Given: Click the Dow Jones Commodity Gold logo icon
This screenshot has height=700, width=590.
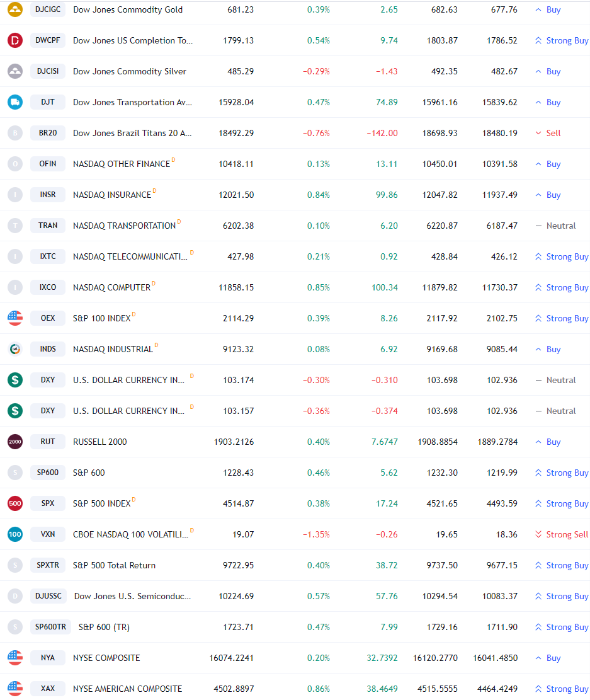Looking at the screenshot, I should click(x=15, y=9).
